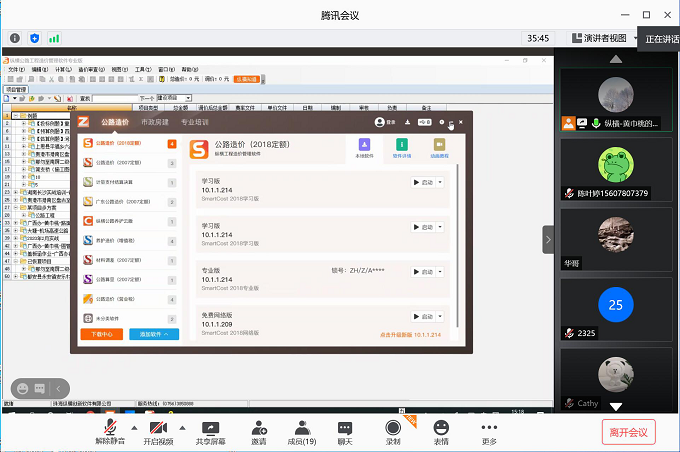Collapse the 例题 folder tree node
This screenshot has height=452, width=680.
(16, 116)
